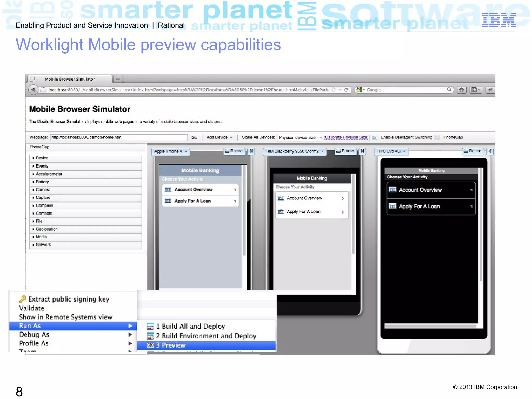Expand the Capture section

(x=85, y=197)
